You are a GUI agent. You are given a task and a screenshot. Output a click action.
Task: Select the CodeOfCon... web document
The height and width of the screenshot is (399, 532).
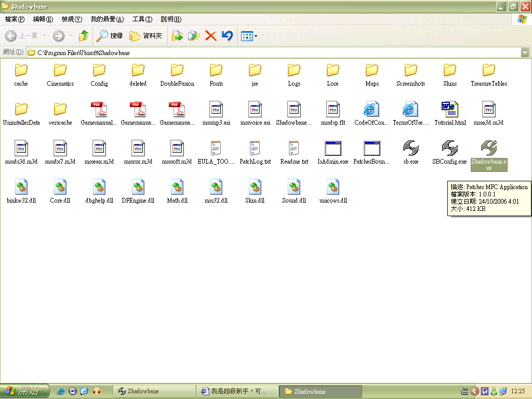coord(371,114)
